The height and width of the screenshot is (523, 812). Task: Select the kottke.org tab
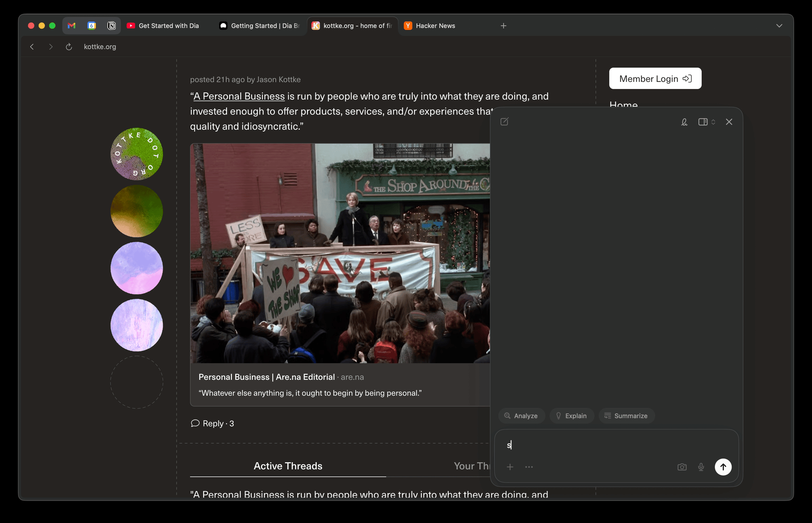click(353, 26)
